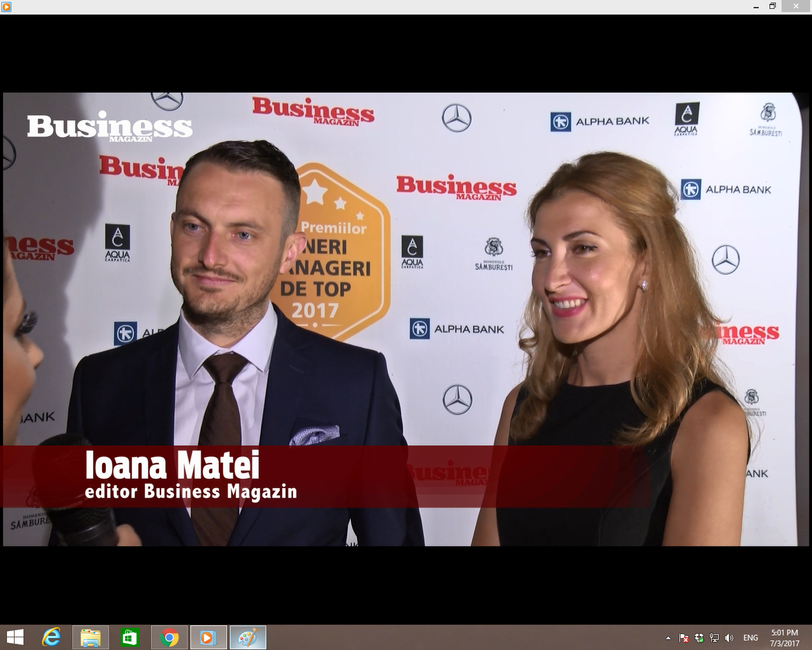Screen dimensions: 812x650
Task: Show hidden system tray icons
Action: 668,638
